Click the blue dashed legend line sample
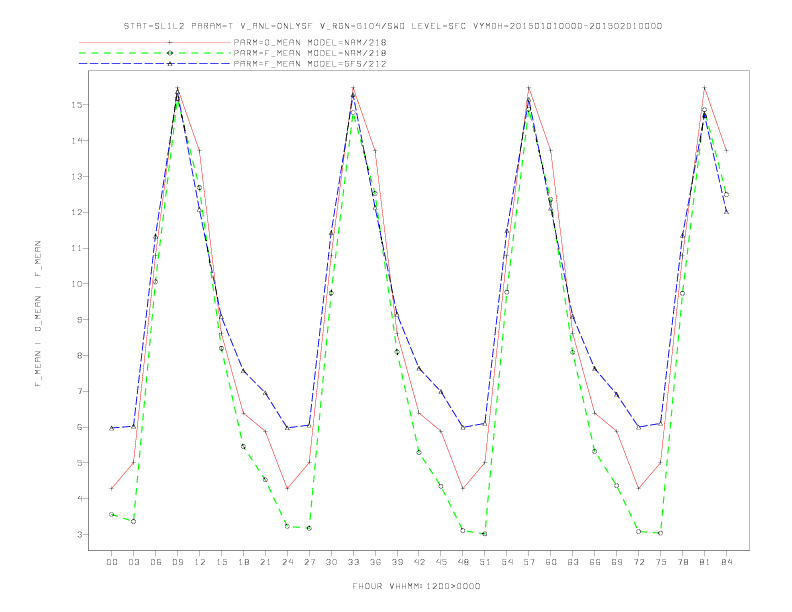The height and width of the screenshot is (612, 792). click(155, 64)
